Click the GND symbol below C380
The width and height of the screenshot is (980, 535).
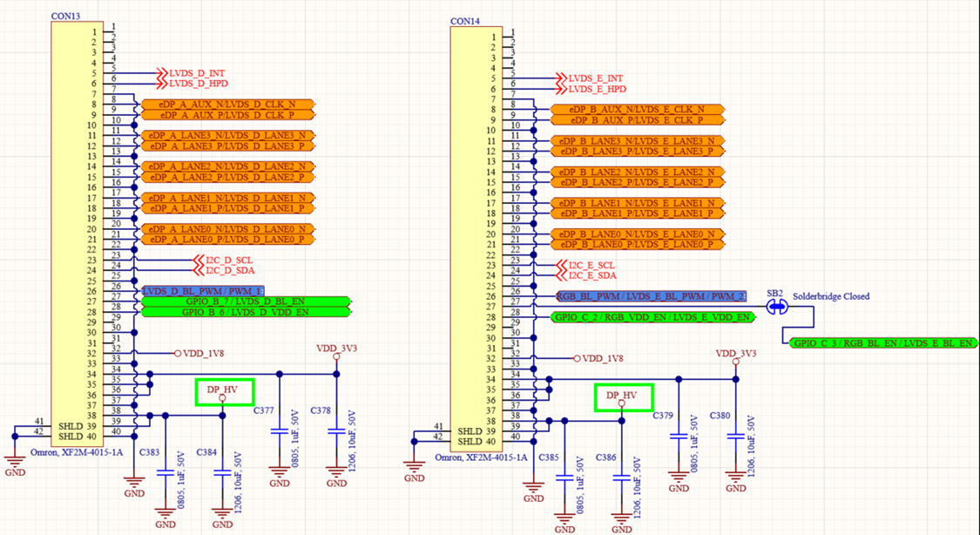pos(735,482)
